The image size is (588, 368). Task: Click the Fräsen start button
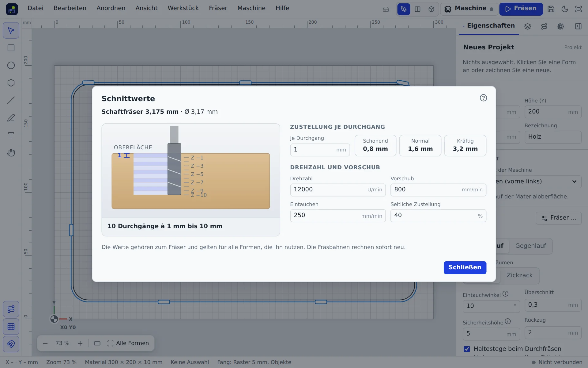click(x=521, y=9)
